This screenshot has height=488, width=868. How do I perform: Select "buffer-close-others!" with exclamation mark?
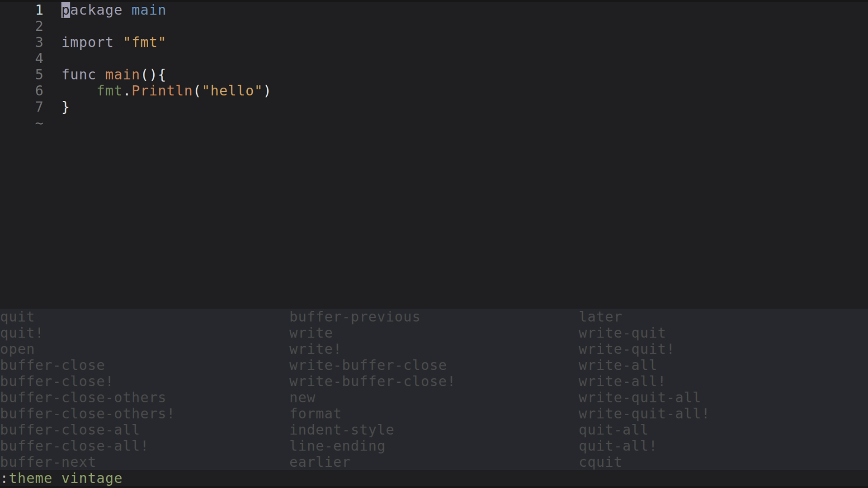[87, 413]
